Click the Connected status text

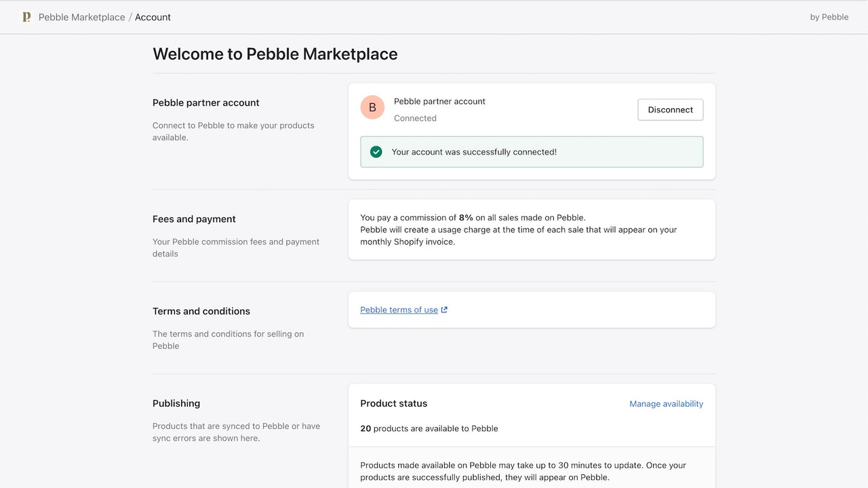[415, 118]
